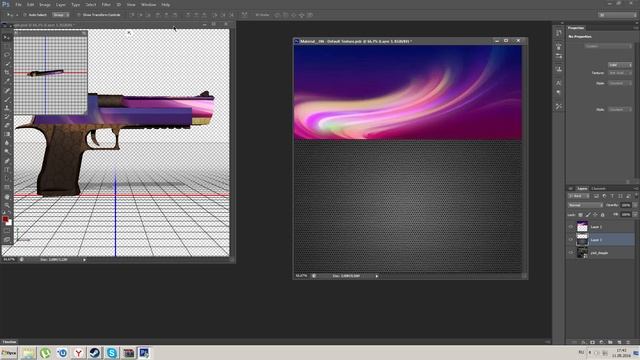Open the Filter menu
Image resolution: width=640 pixels, height=360 pixels.
[106, 4]
